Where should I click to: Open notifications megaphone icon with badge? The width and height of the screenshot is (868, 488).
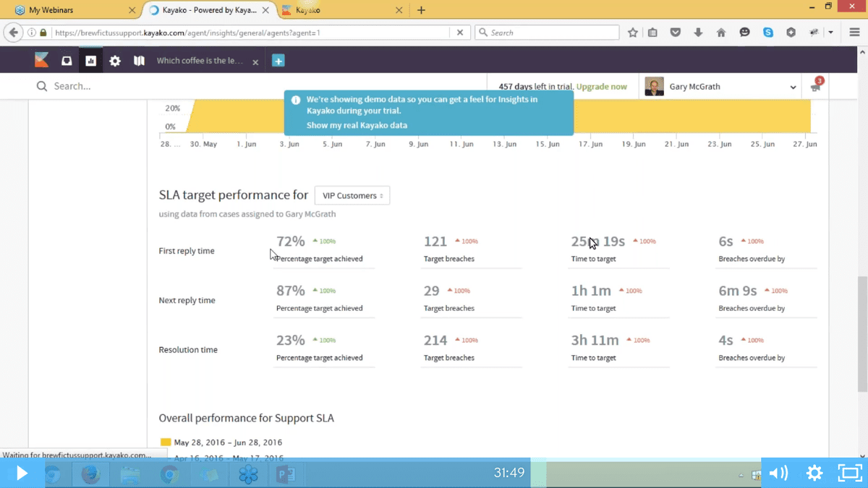(x=815, y=87)
